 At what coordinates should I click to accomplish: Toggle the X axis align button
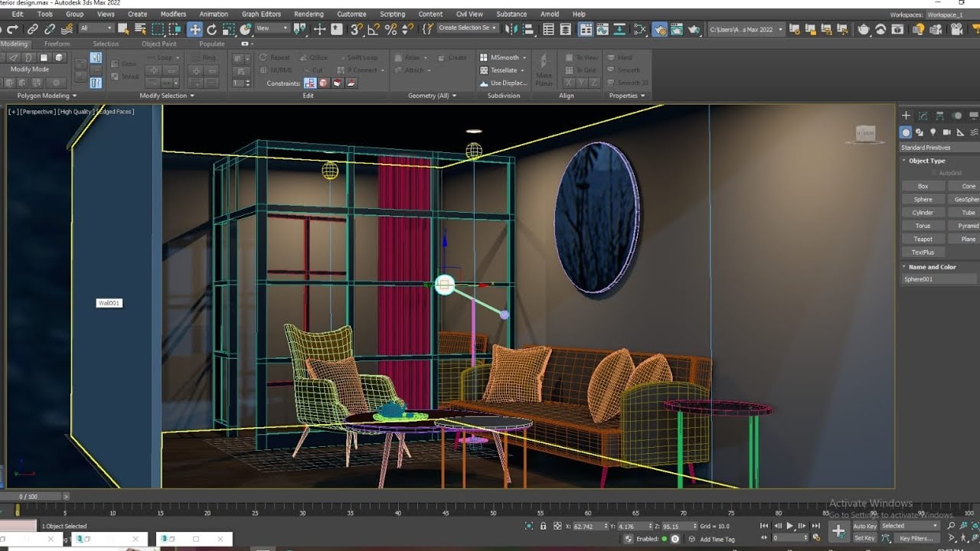pos(569,83)
